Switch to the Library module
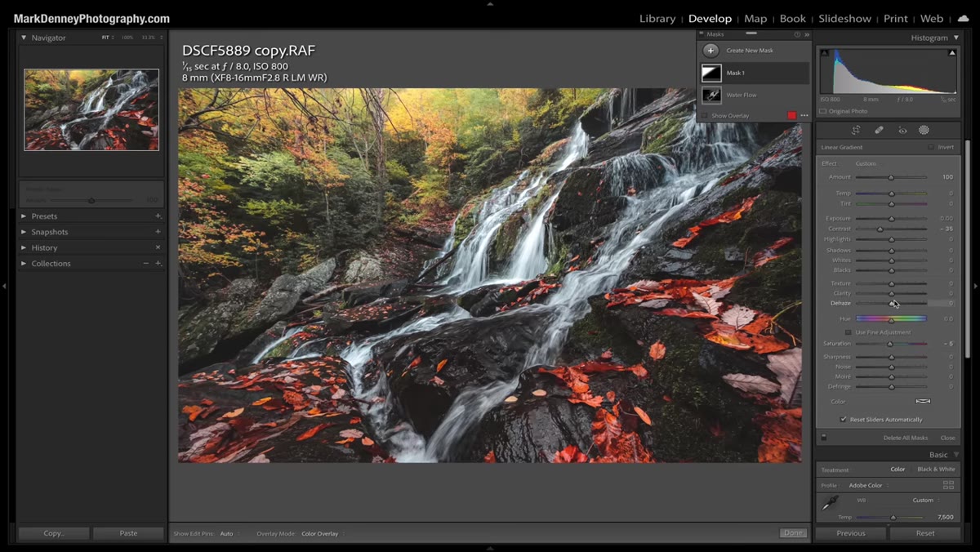This screenshot has width=980, height=552. pos(657,19)
